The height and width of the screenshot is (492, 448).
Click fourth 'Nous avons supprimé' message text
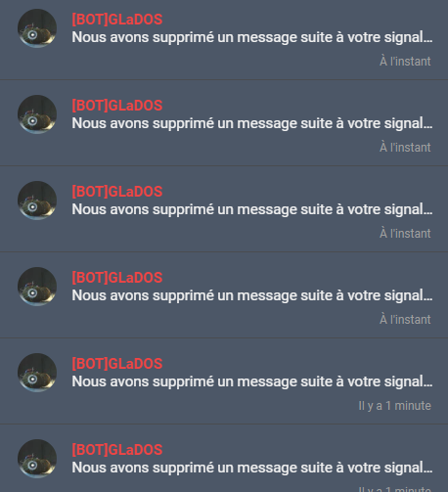252,296
